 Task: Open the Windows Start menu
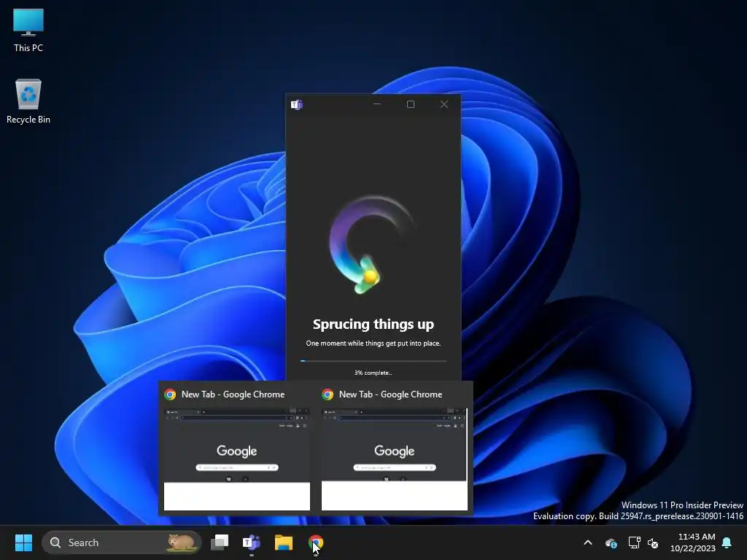[23, 542]
